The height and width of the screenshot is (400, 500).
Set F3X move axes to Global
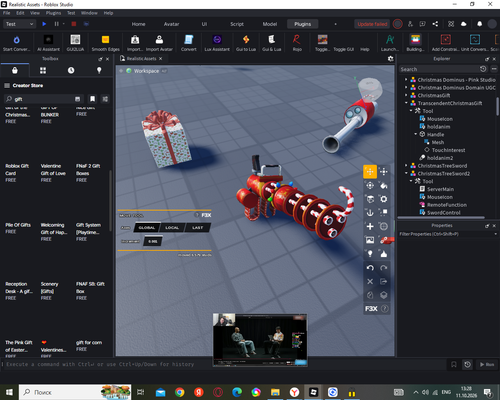147,228
